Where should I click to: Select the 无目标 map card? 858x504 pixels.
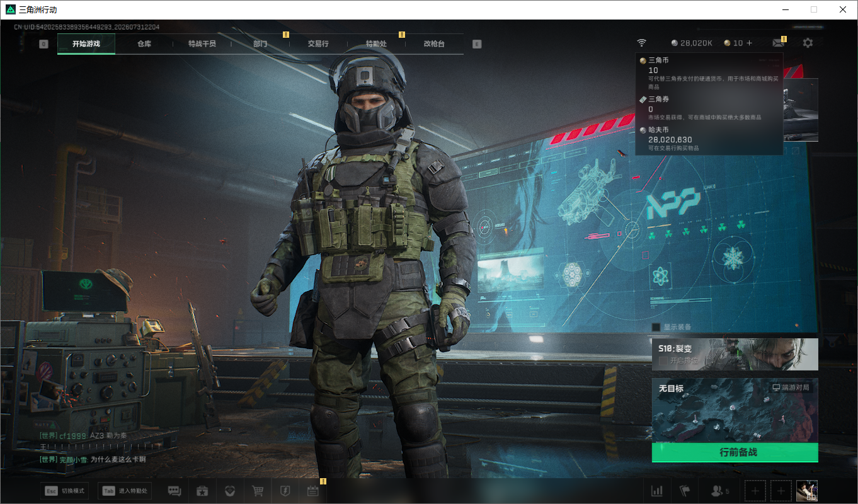(735, 409)
